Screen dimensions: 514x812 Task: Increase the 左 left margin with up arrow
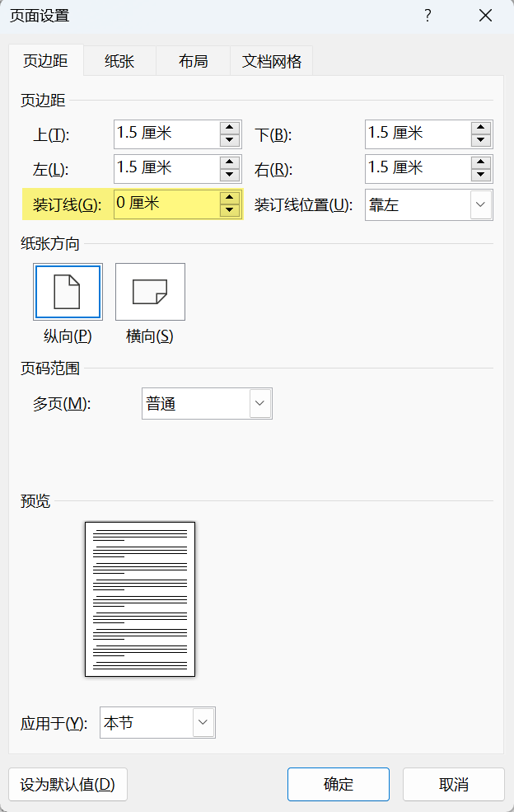[229, 162]
